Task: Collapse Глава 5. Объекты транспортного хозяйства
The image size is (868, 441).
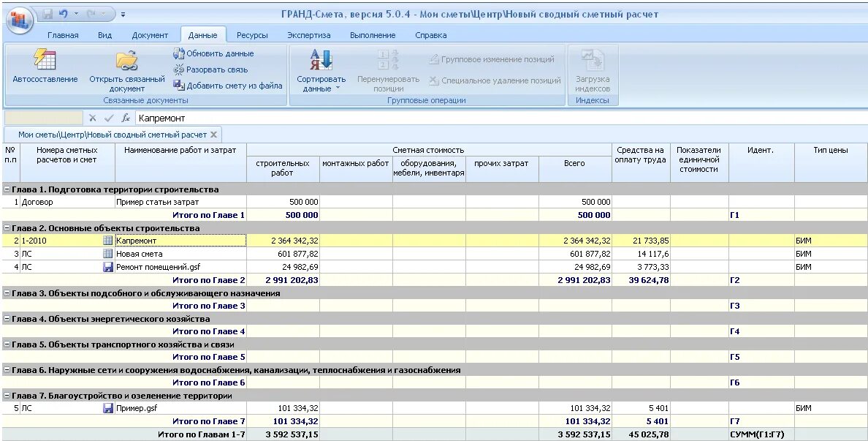Action: tap(7, 344)
